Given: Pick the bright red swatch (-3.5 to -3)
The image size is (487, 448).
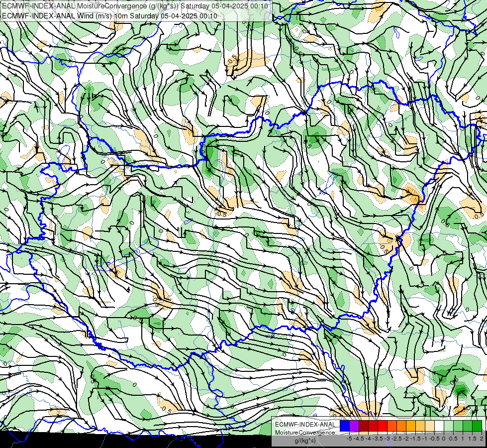Looking at the screenshot, I should pos(383,426).
